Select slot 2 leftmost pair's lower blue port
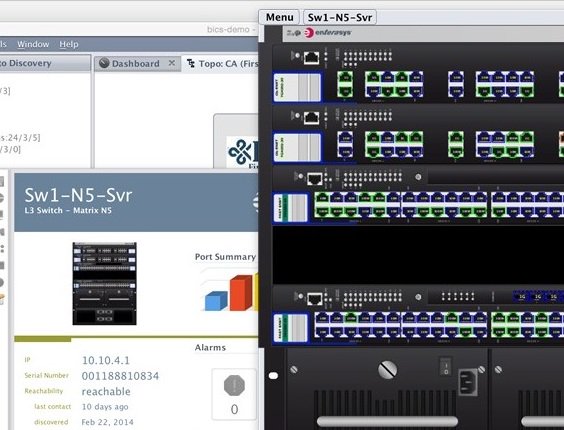 345,151
